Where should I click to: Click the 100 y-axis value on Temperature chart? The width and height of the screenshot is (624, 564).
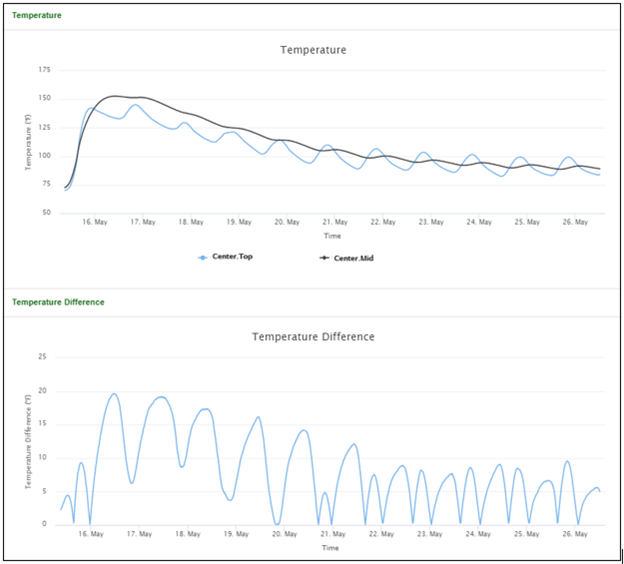tap(45, 156)
